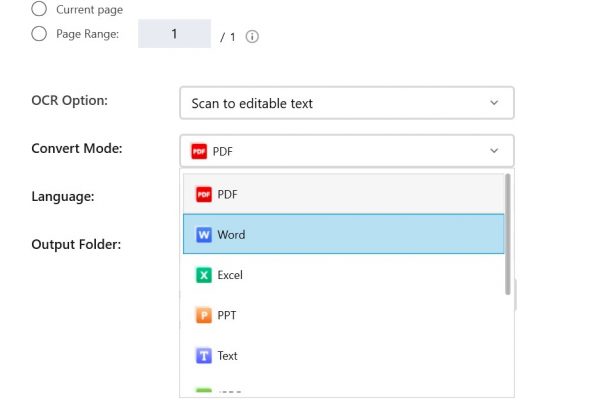Choose Word from the convert mode list
Image resolution: width=600 pixels, height=400 pixels.
[x=344, y=234]
